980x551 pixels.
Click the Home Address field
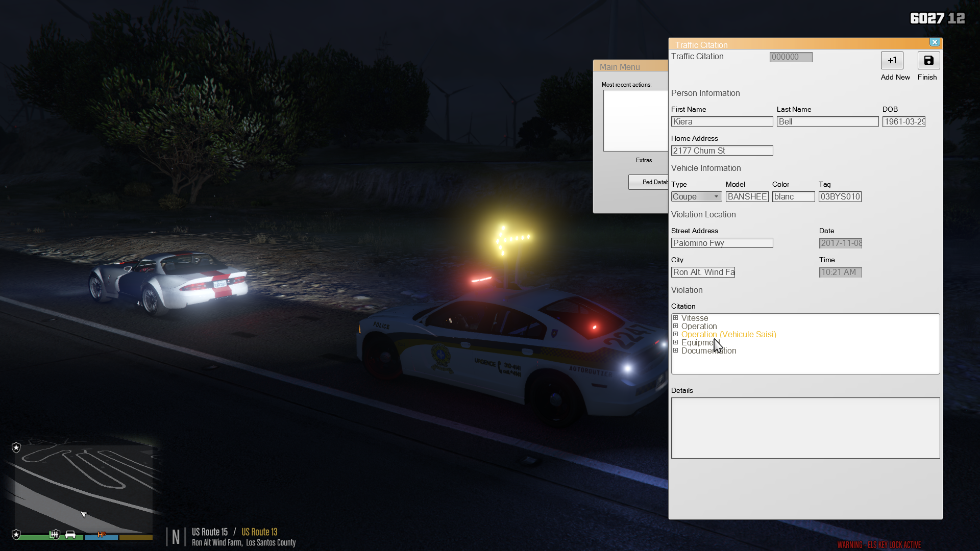pyautogui.click(x=722, y=151)
